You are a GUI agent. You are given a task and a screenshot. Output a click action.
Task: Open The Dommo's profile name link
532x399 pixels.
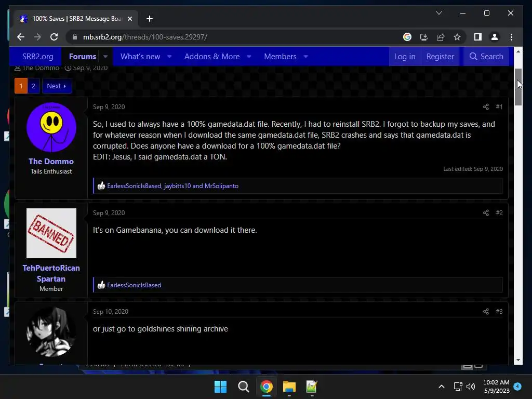(x=51, y=161)
